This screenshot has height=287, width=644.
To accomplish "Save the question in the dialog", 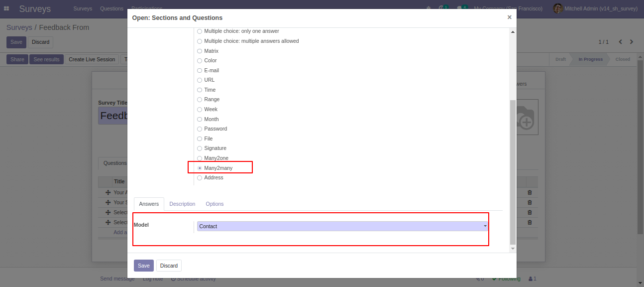I will [143, 266].
